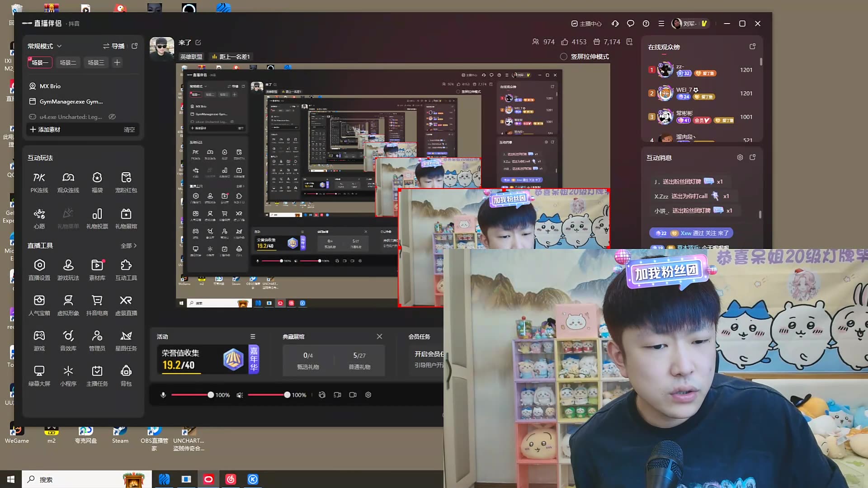868x488 pixels.
Task: Switch to 场景一 tab
Action: [40, 62]
